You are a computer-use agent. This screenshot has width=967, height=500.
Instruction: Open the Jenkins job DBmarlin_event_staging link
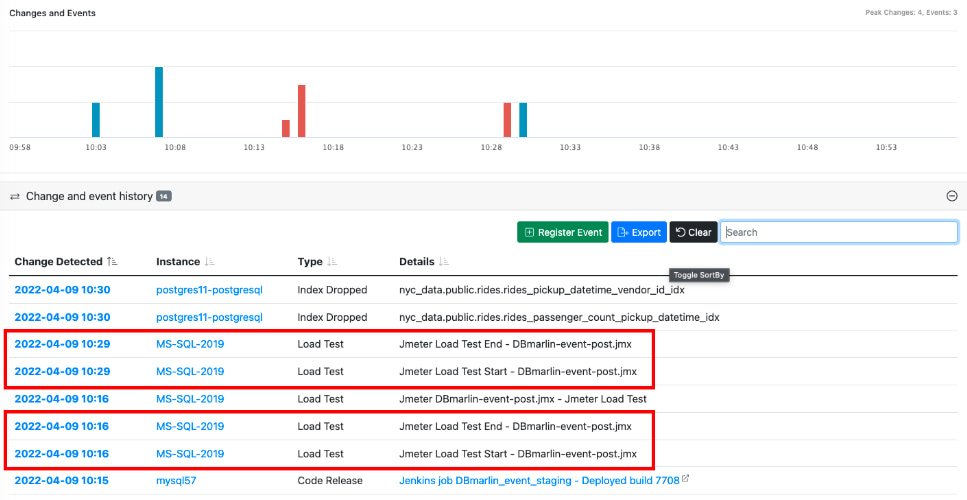point(538,481)
